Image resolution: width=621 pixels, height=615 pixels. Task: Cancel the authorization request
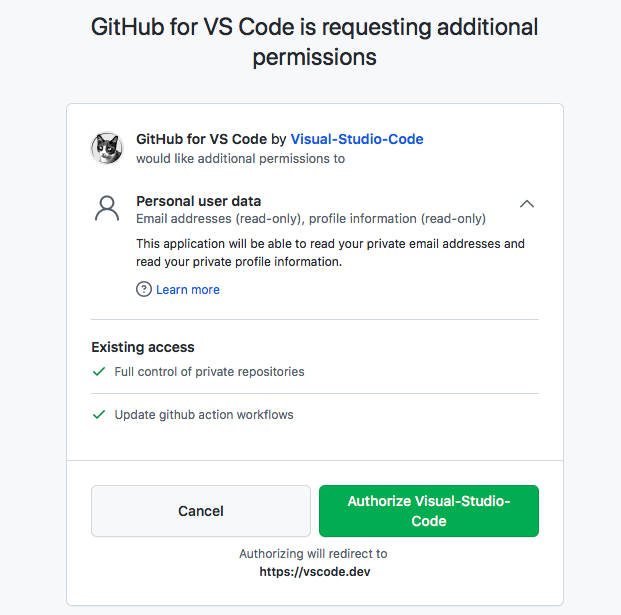click(x=201, y=511)
